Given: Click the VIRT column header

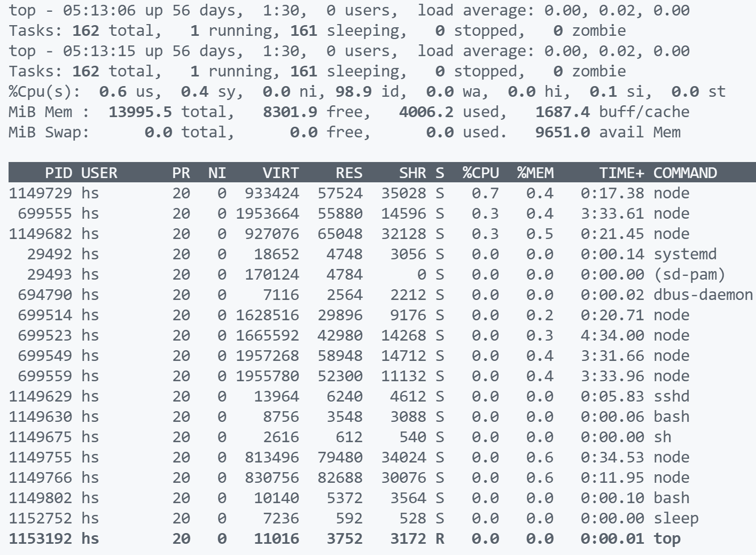Looking at the screenshot, I should point(281,173).
